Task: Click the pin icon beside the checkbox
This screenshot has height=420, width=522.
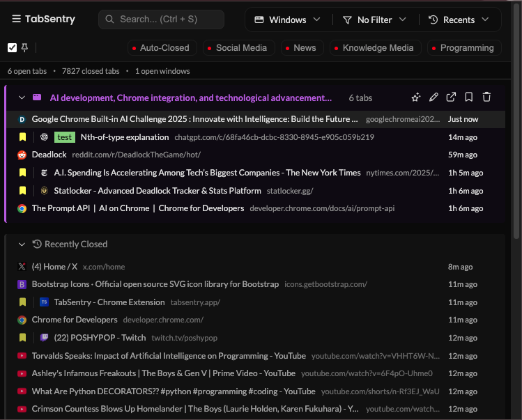Action: (x=24, y=48)
